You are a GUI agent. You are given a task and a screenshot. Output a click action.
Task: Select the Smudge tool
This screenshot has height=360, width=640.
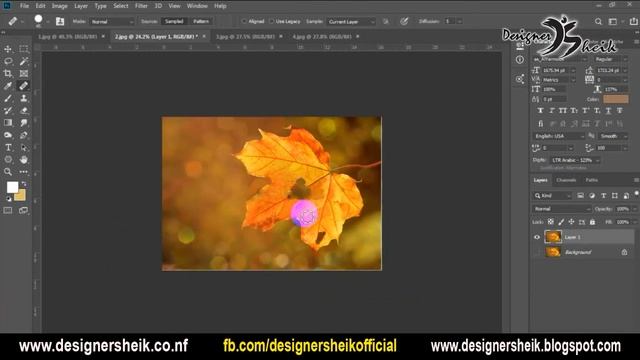tap(24, 122)
